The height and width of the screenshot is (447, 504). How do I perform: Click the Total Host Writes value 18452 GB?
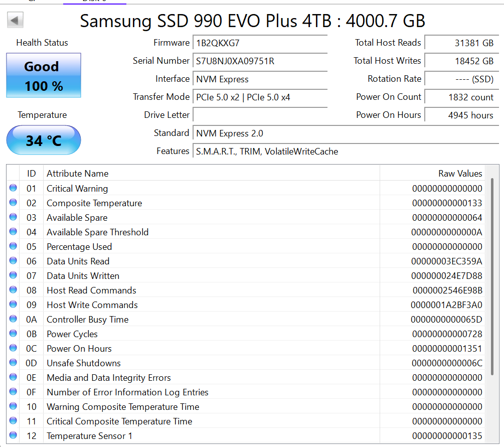pyautogui.click(x=462, y=61)
